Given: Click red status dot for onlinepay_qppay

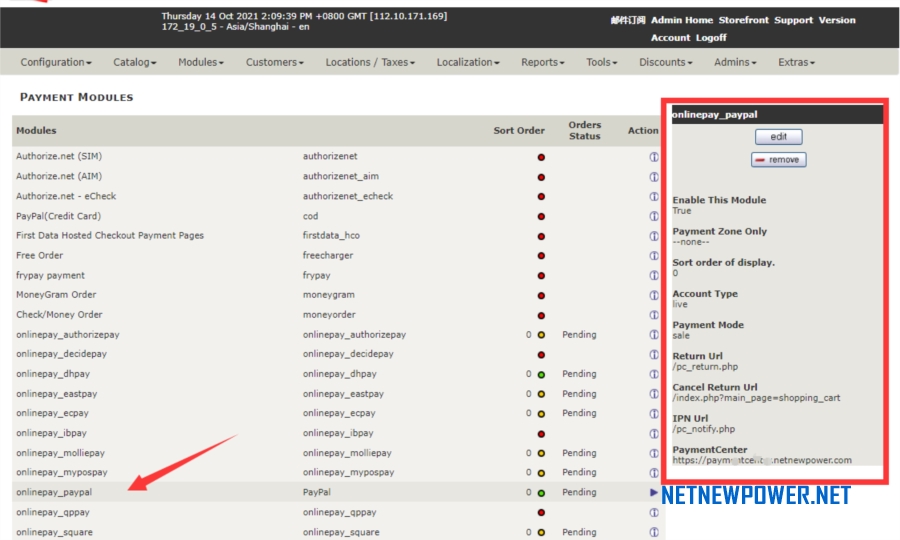Looking at the screenshot, I should [541, 512].
